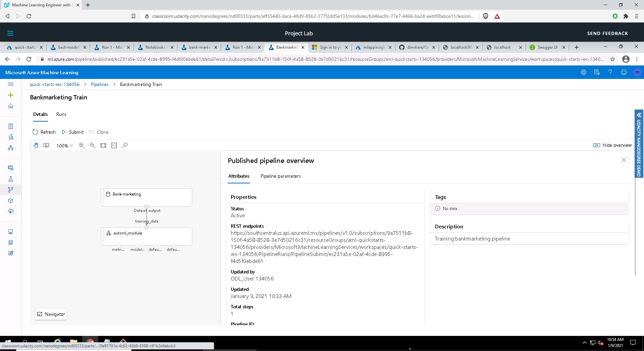
Task: Open Azure ML settings gear icon
Action: pyautogui.click(x=584, y=72)
